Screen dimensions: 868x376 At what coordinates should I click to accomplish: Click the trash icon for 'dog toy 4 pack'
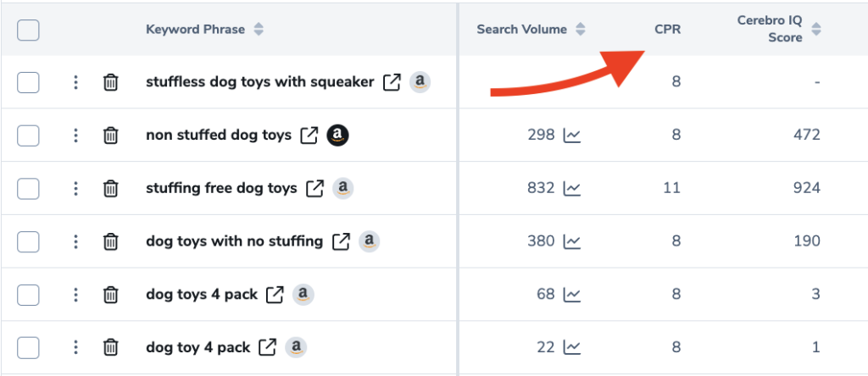tap(111, 348)
